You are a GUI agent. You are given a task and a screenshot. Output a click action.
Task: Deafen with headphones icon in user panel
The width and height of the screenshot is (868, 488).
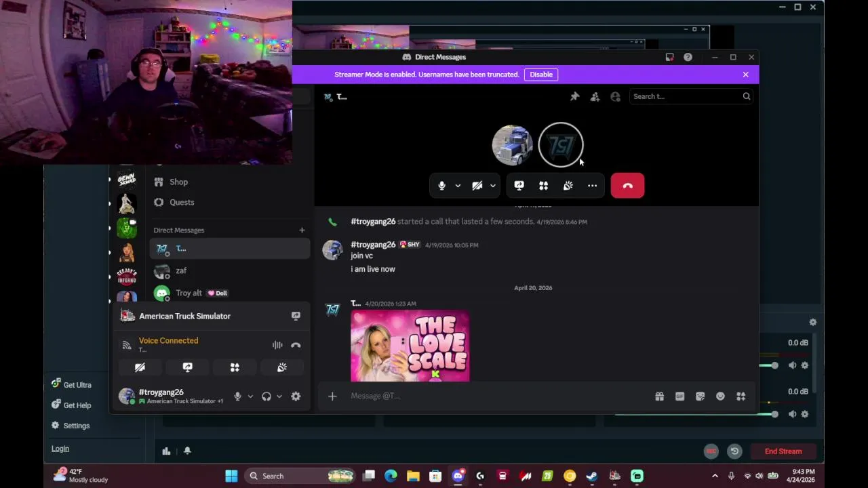coord(267,396)
